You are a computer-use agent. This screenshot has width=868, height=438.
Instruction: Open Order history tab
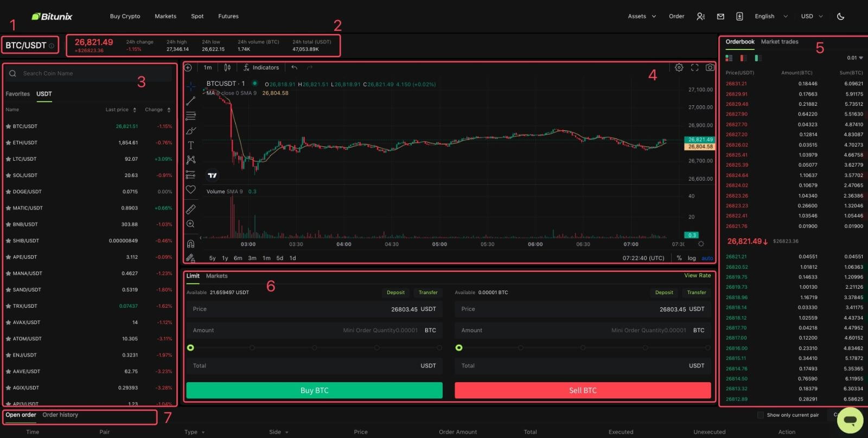(60, 415)
